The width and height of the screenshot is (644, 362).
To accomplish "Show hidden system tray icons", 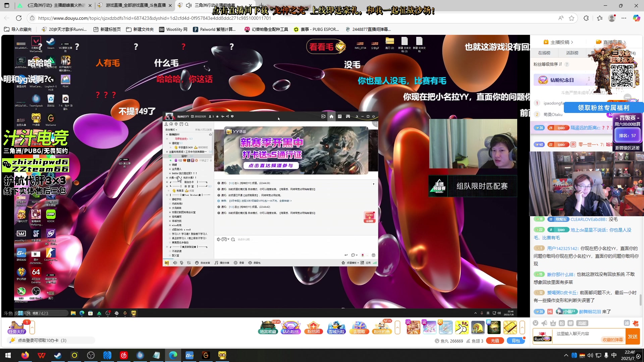I will point(566,355).
